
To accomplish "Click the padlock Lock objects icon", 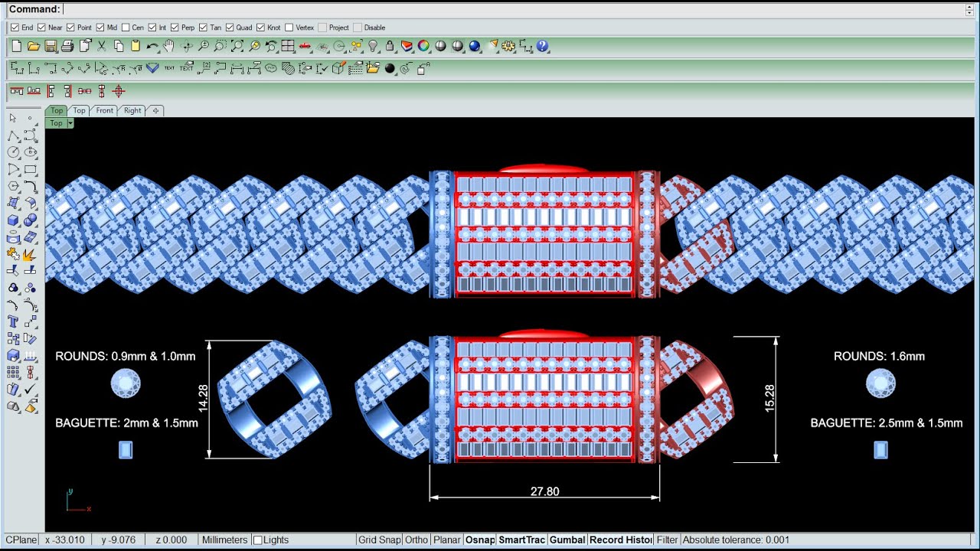I will [x=390, y=46].
